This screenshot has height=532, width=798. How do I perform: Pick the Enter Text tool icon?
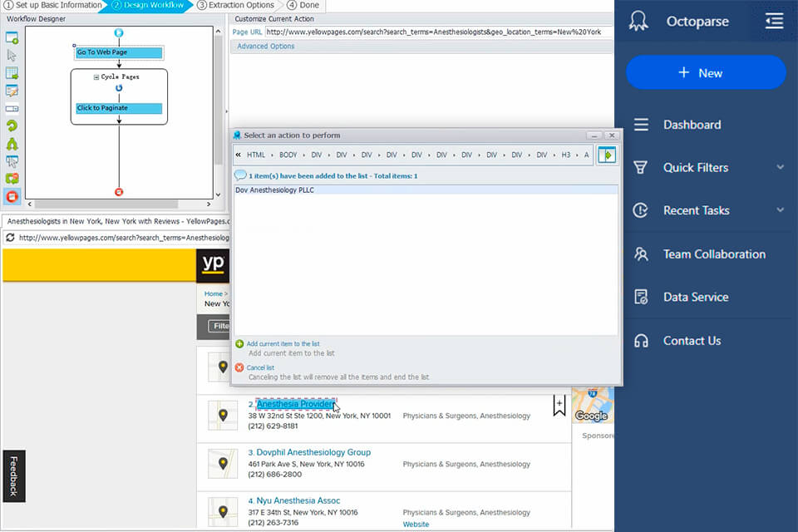[x=12, y=91]
